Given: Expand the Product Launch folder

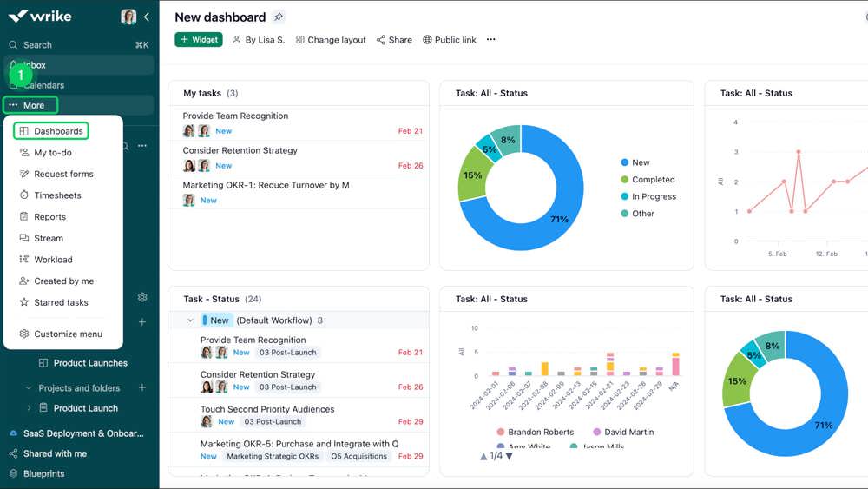Looking at the screenshot, I should pos(29,408).
